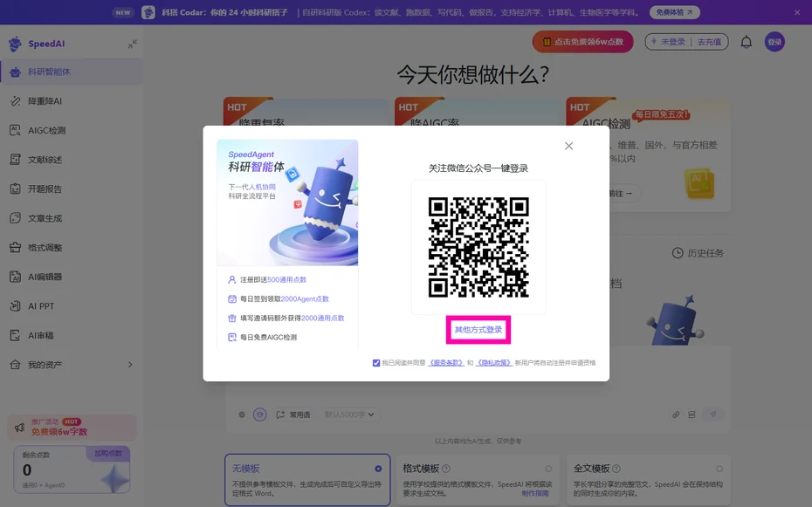812x507 pixels.
Task: Click 去充值 in the top bar
Action: [709, 42]
